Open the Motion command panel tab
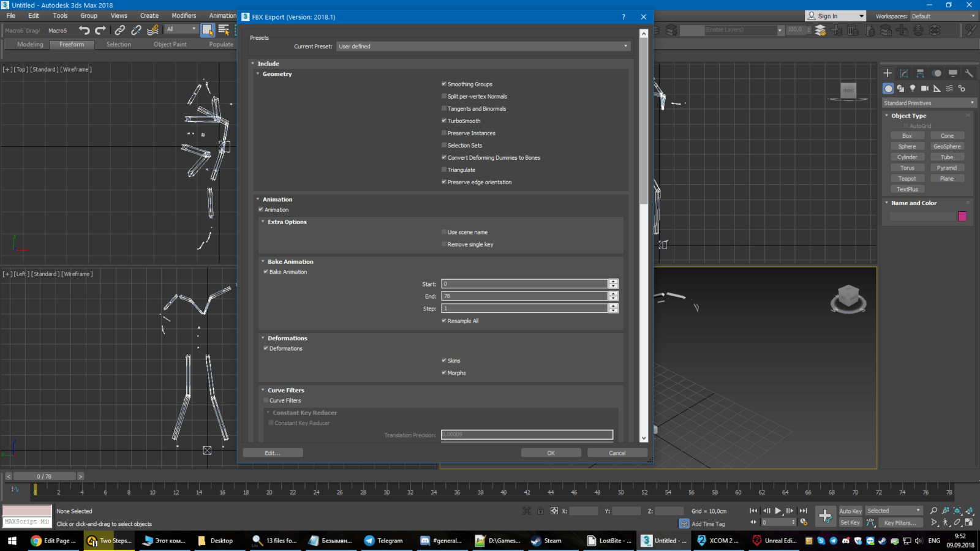 click(937, 73)
